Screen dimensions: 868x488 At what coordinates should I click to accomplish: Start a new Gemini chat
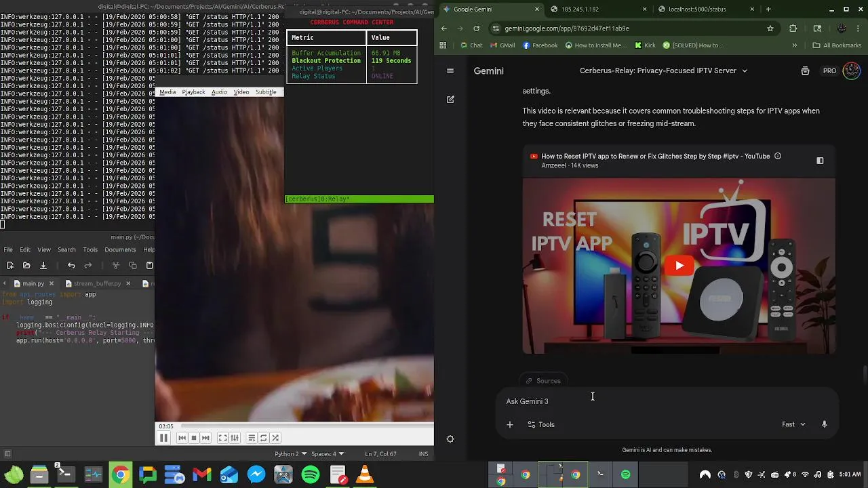[x=450, y=100]
